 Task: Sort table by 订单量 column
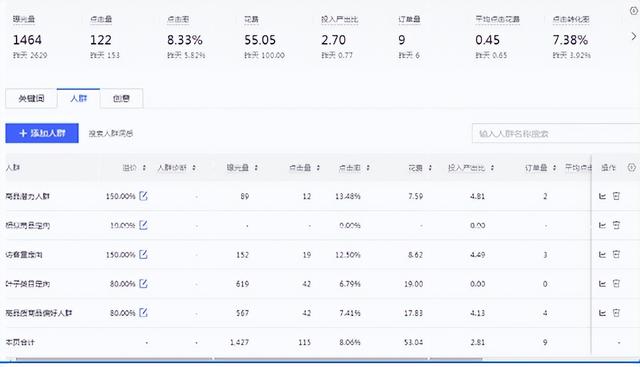tap(554, 168)
